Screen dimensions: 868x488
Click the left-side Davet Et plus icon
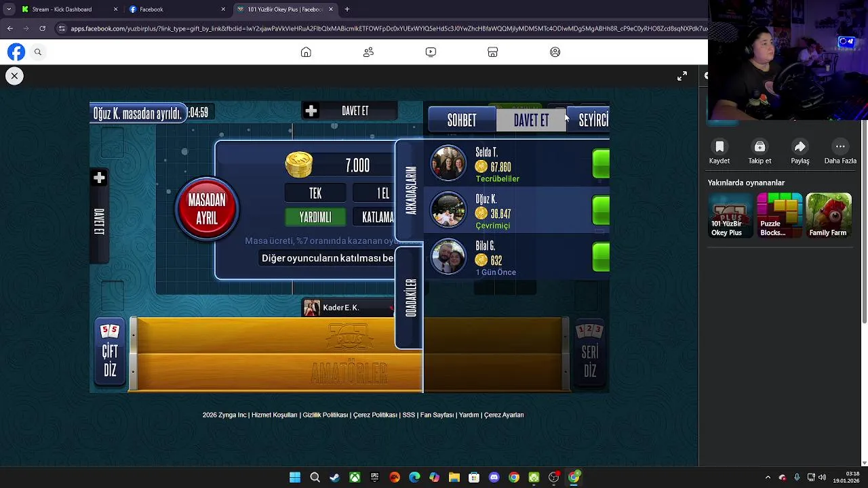[99, 178]
